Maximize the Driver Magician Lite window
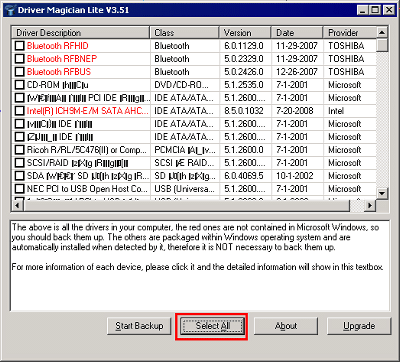 [x=375, y=10]
